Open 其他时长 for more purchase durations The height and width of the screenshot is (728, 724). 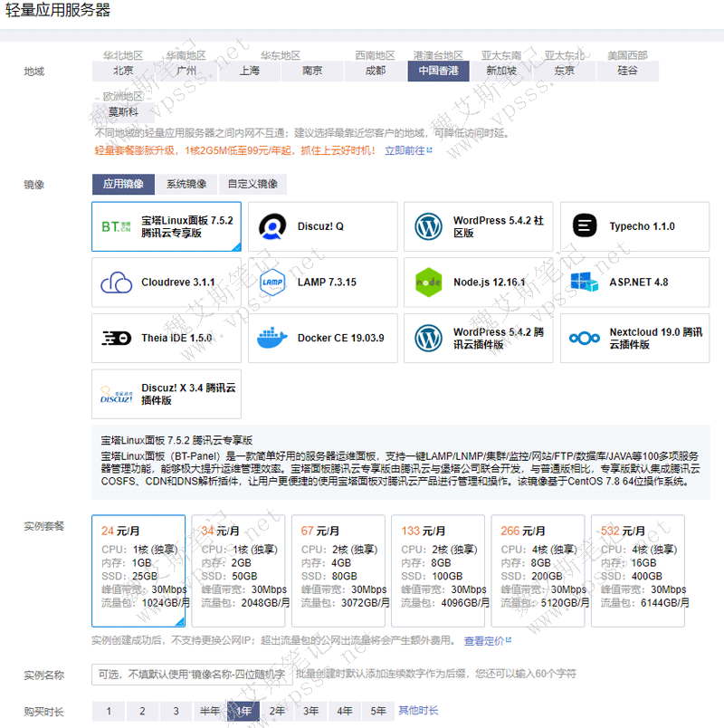pyautogui.click(x=418, y=711)
